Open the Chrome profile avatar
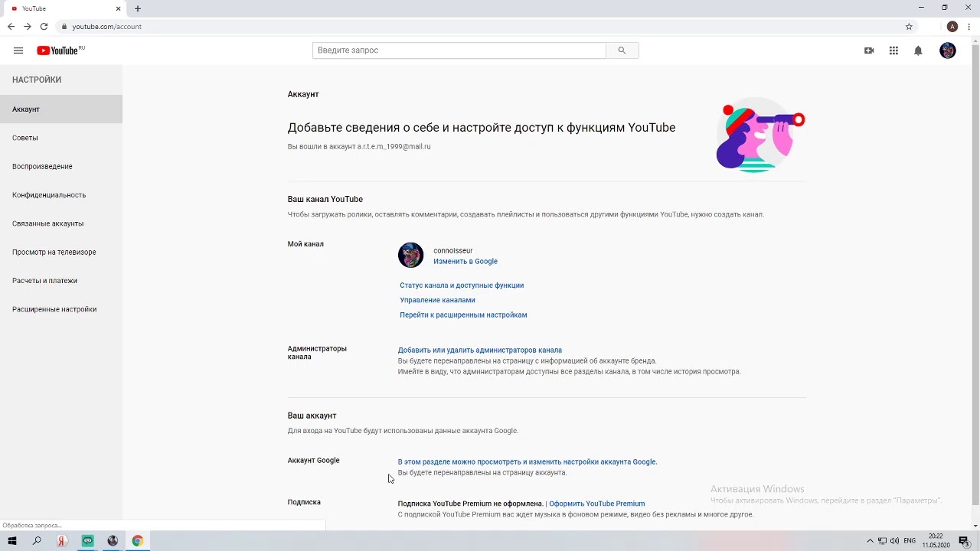This screenshot has width=980, height=551. coord(952,26)
